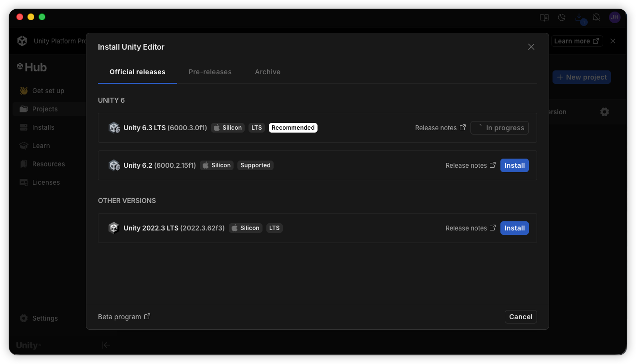
Task: Cancel the install dialog
Action: point(521,317)
